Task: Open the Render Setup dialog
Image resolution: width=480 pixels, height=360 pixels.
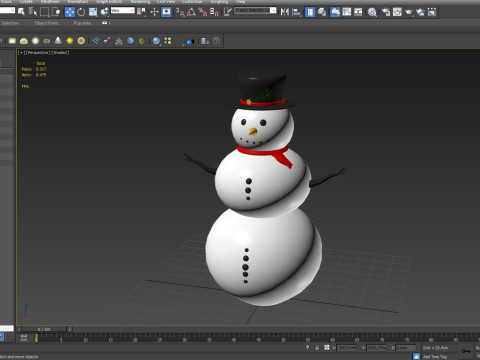Action: [x=386, y=12]
